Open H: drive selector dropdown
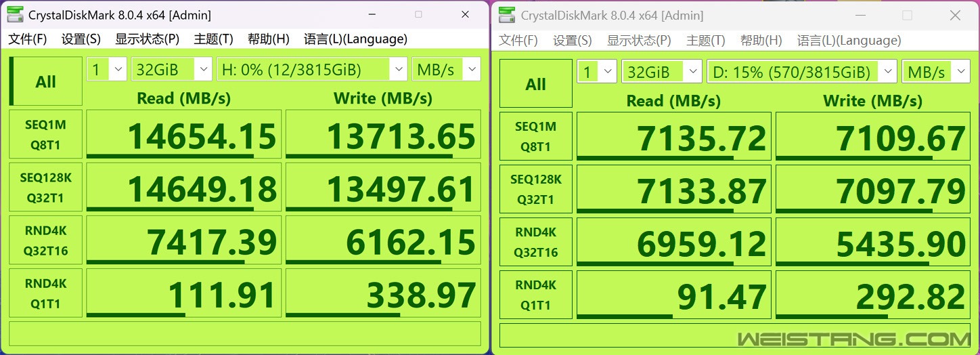The image size is (980, 355). coord(312,69)
